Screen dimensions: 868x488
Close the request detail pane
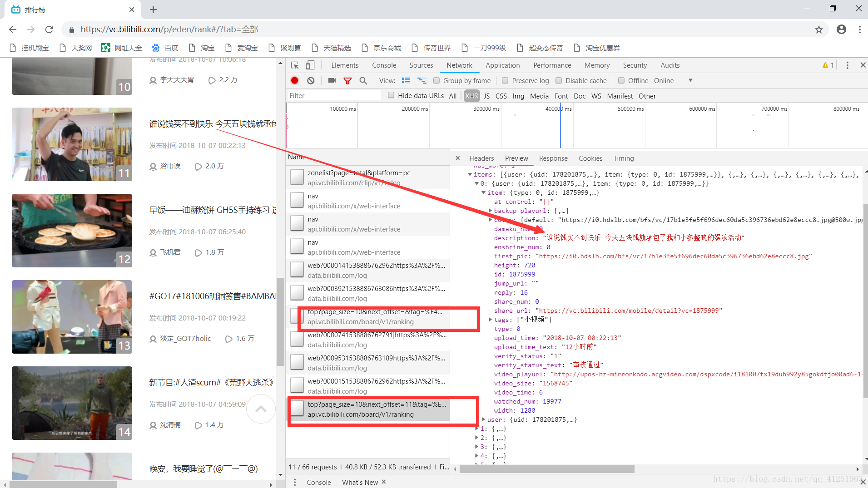tap(458, 158)
